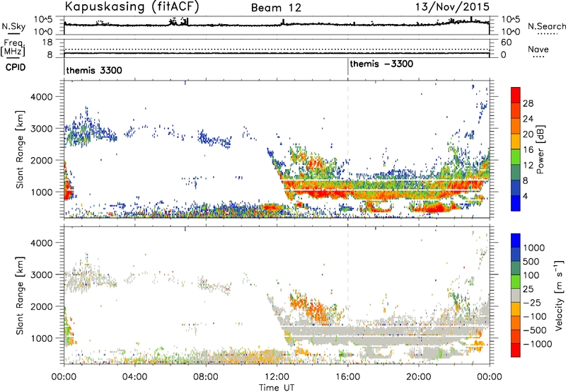Image resolution: width=566 pixels, height=392 pixels.
Task: Click the dashed 16:00 CPID line in power panel
Action: (348, 149)
